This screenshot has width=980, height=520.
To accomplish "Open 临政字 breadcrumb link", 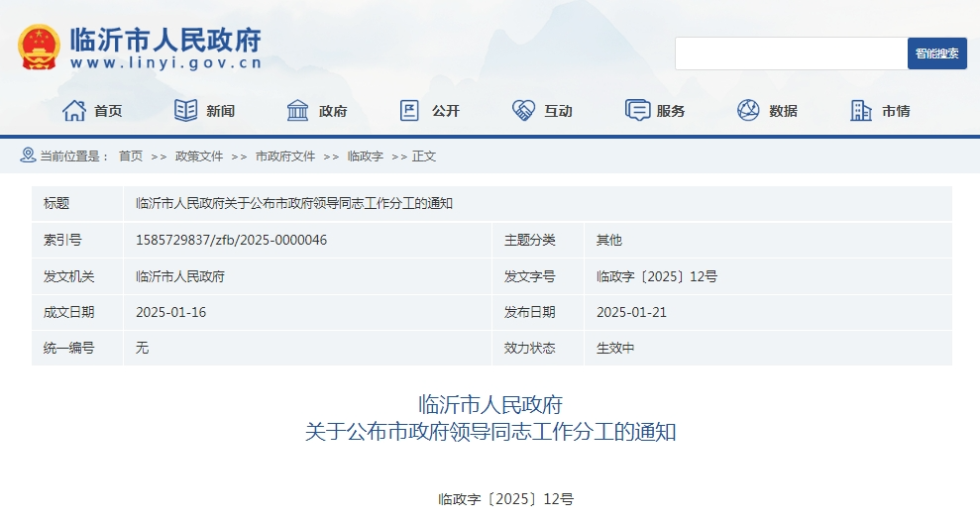I will [365, 156].
